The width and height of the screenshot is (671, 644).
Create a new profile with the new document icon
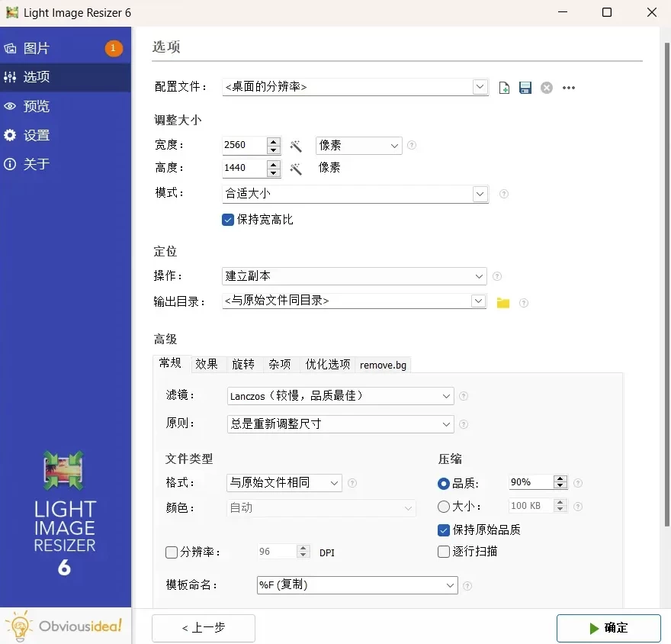point(504,87)
